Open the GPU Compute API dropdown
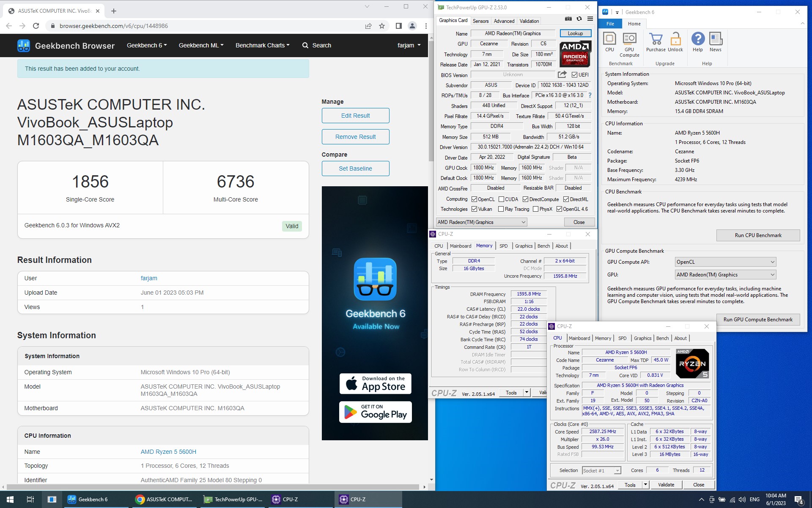Screen dimensions: 812x508 point(725,262)
